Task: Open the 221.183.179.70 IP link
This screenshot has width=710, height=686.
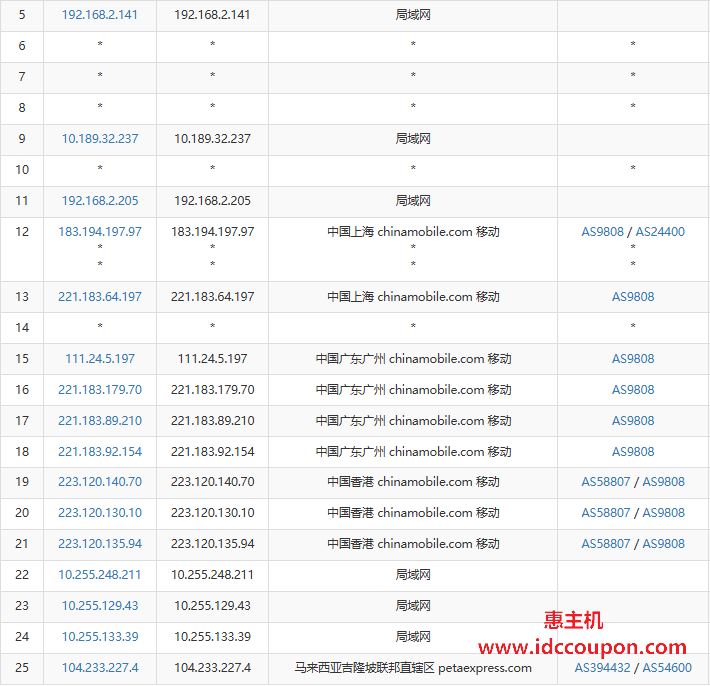Action: [x=100, y=390]
